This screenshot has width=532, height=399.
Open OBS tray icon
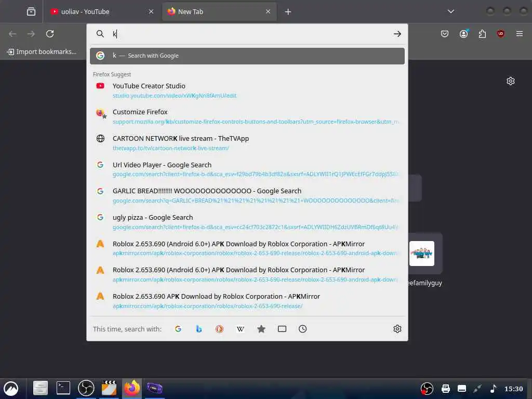427,389
